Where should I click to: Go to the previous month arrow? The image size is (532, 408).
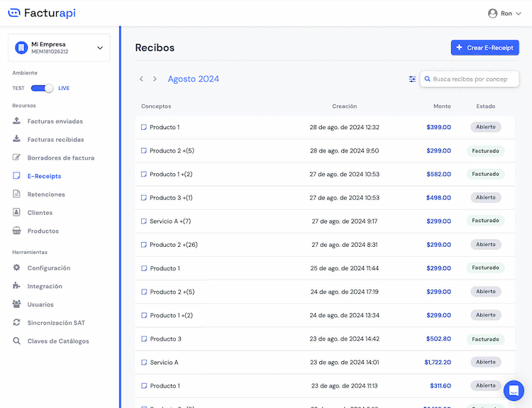click(x=142, y=79)
